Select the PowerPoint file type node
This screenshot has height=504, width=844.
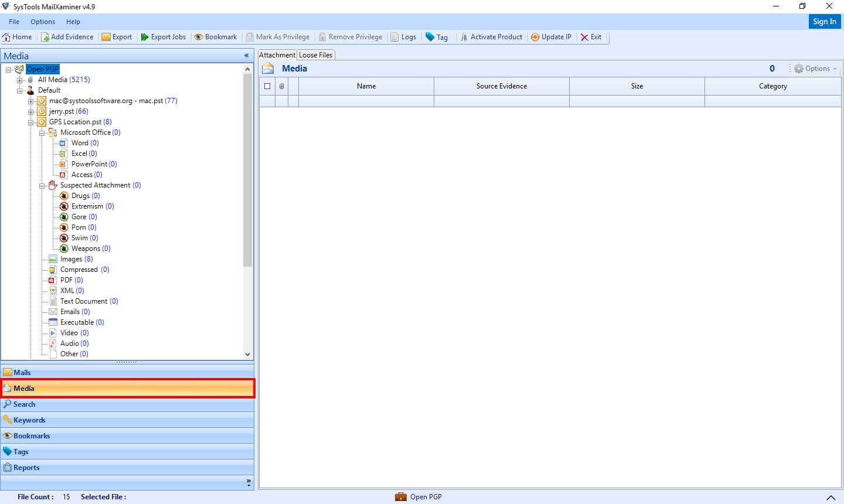click(x=94, y=164)
